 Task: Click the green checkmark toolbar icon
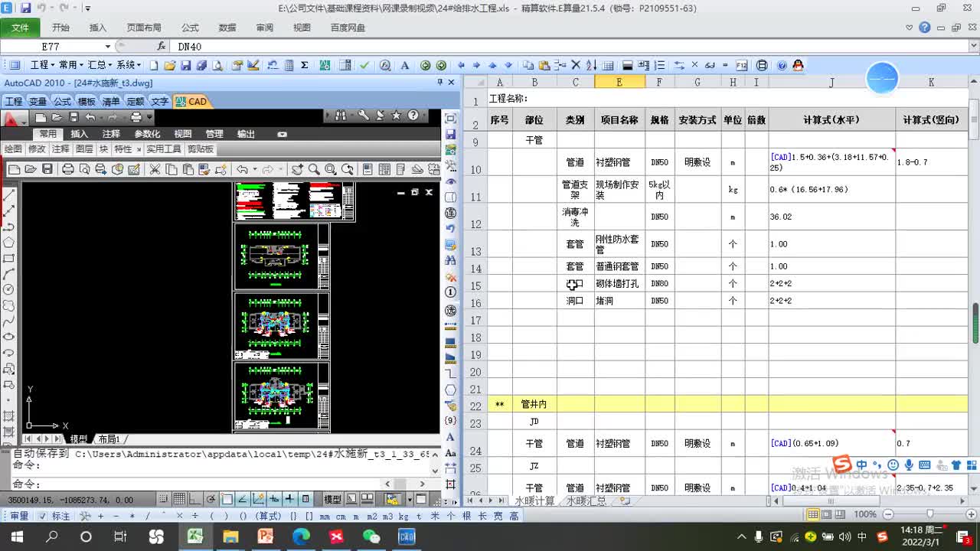[x=364, y=66]
